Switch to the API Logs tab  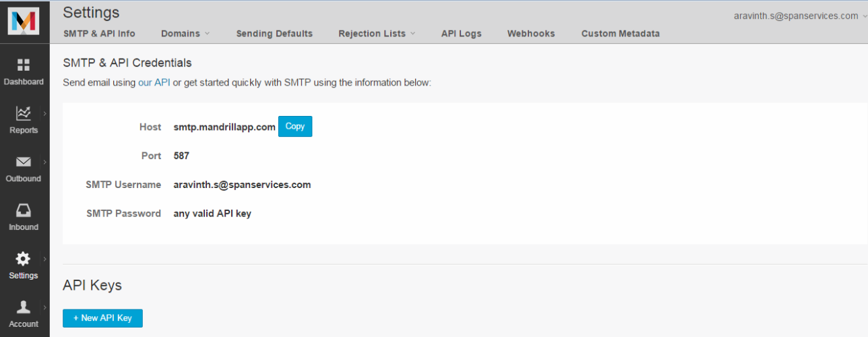click(462, 33)
